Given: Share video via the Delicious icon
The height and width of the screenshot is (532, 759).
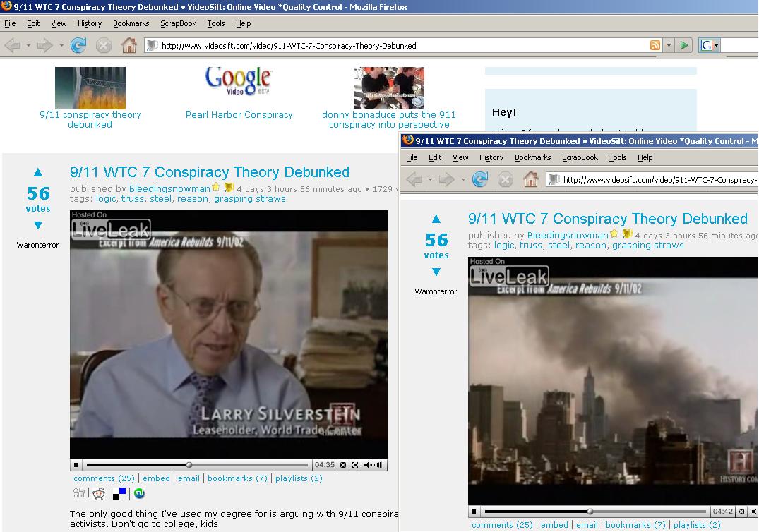Looking at the screenshot, I should click(x=120, y=494).
